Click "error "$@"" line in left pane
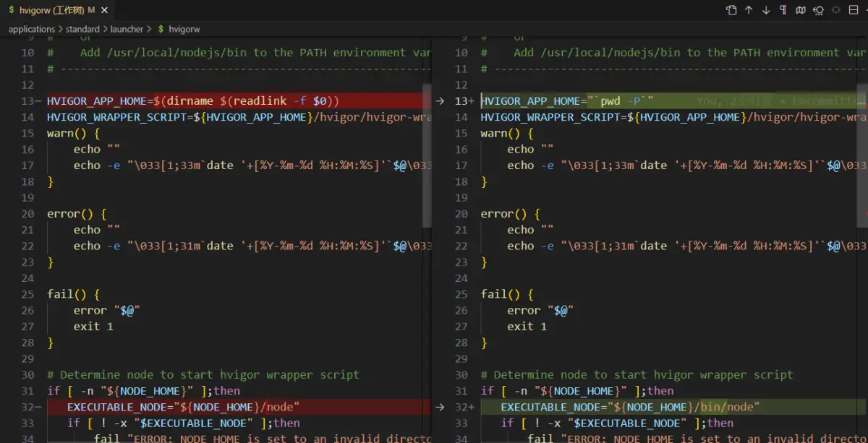Viewport: 868px width, 443px height. (106, 310)
